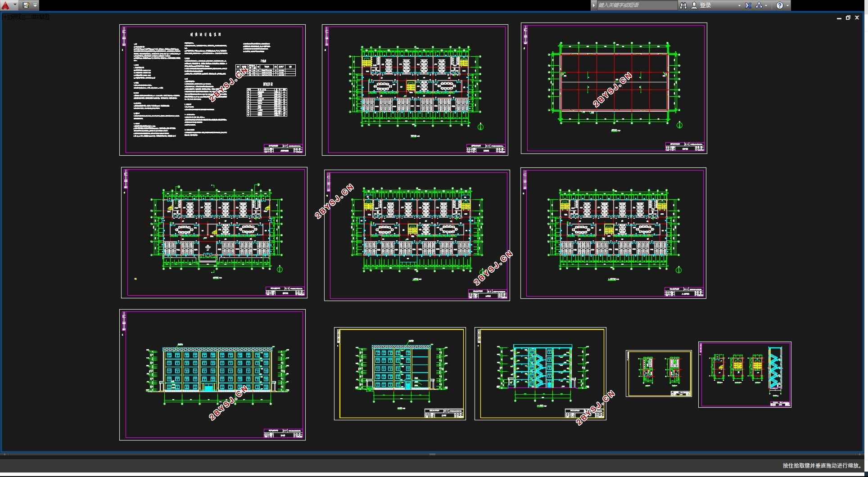Open the [+] viewport controls menu

click(x=5, y=17)
